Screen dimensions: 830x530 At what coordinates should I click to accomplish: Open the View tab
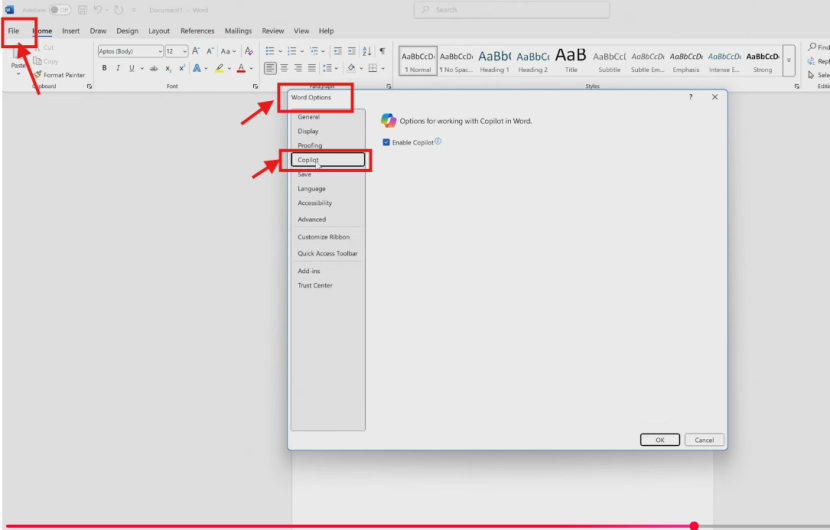point(301,31)
